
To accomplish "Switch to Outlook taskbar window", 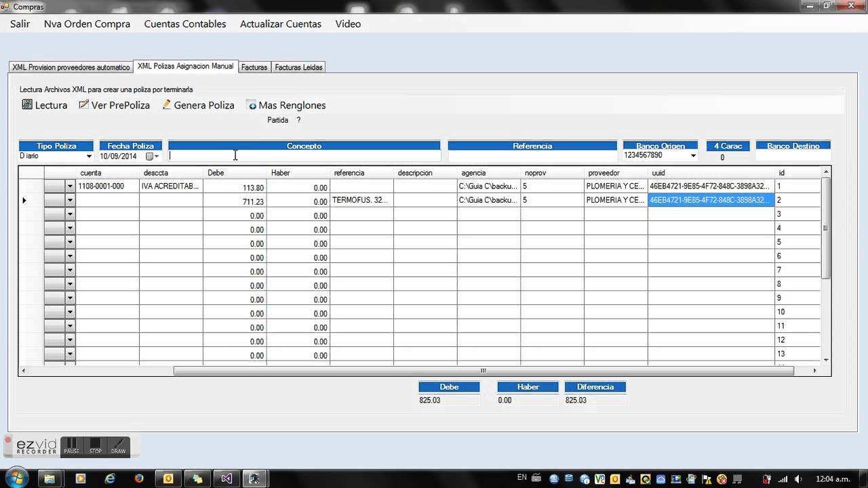I will pos(168,479).
